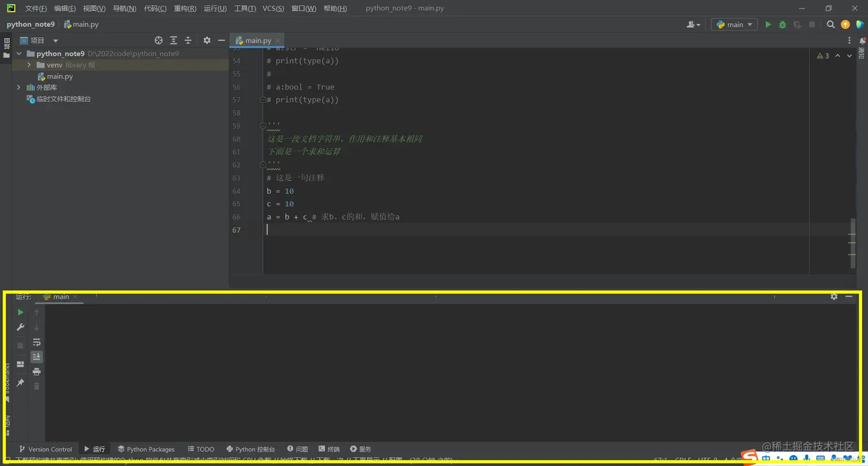
Task: Open the 服务 tool window
Action: 361,449
